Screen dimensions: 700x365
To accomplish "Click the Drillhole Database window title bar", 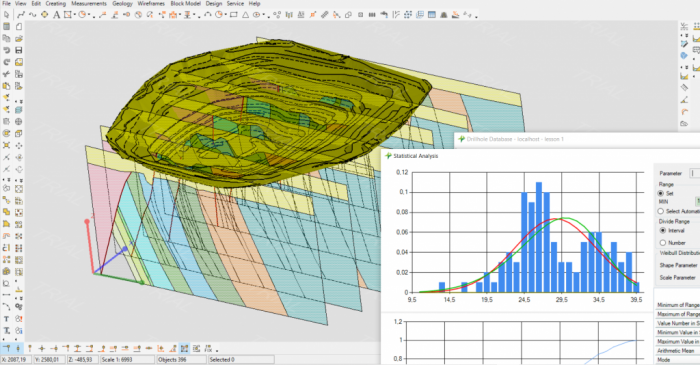I will click(577, 139).
